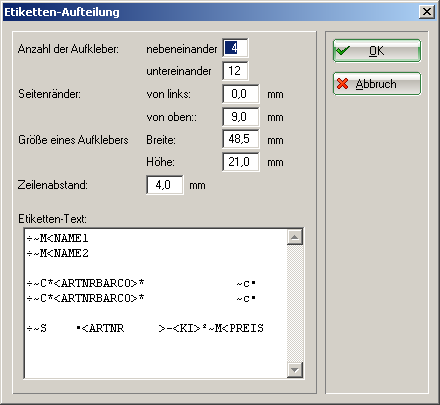Focus the von links margin field
Screen dimensions: 440x405
pos(241,94)
